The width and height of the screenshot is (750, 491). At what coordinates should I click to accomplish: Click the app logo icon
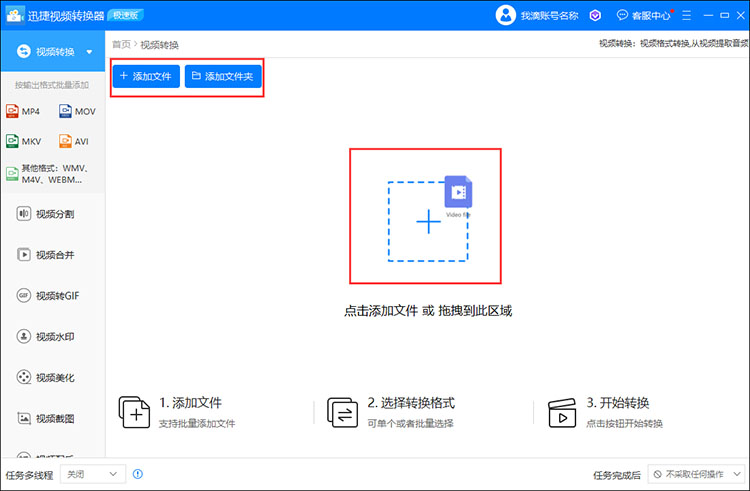[14, 15]
